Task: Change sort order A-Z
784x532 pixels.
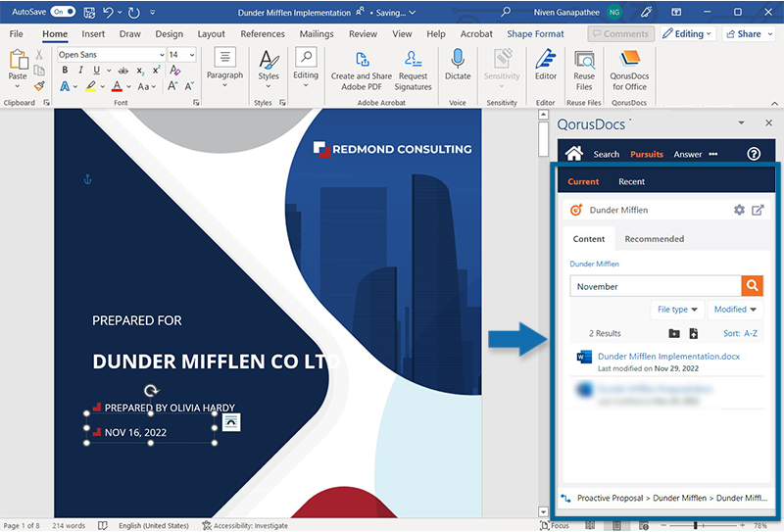Action: tap(740, 333)
